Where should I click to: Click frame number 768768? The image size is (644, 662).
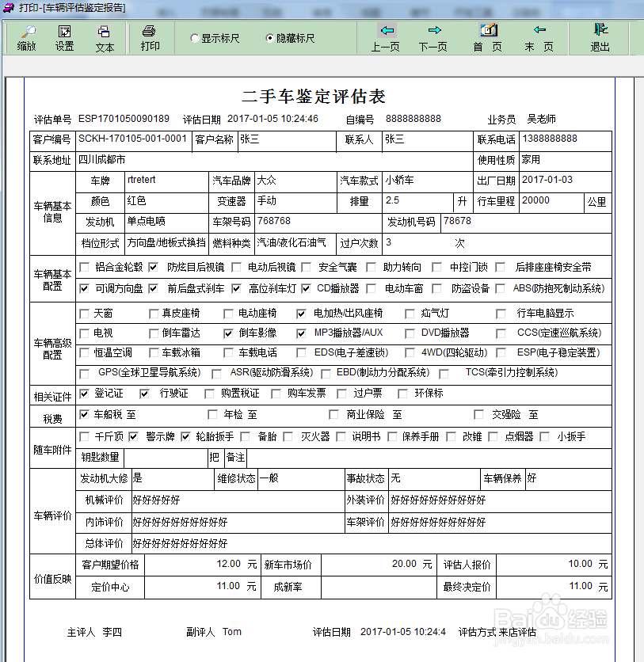(274, 221)
